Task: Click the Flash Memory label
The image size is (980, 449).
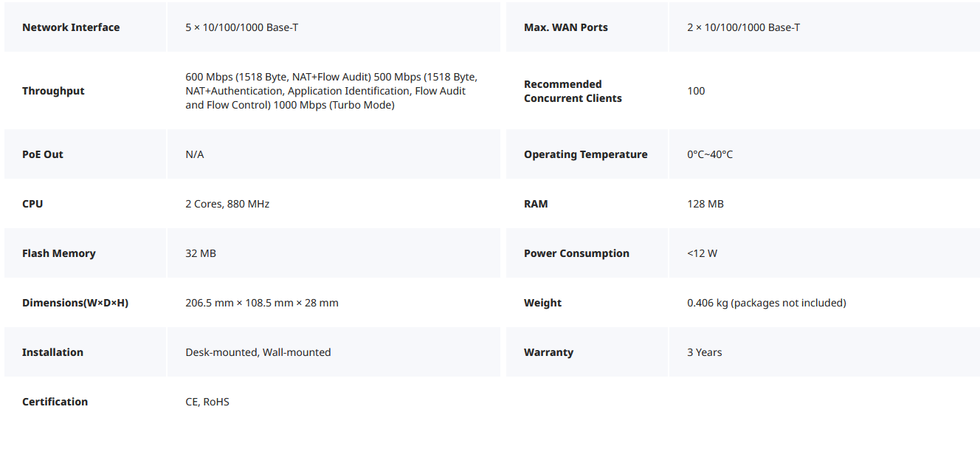Action: [x=59, y=253]
